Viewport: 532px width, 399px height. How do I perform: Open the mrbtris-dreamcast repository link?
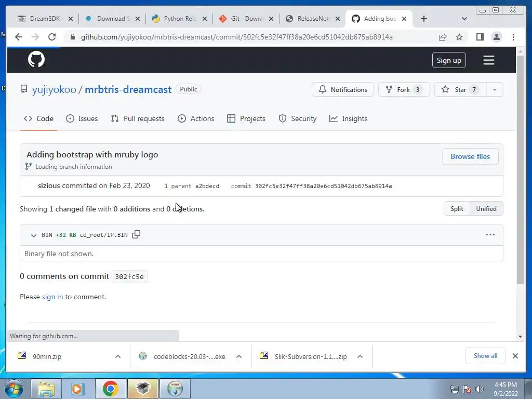click(128, 89)
